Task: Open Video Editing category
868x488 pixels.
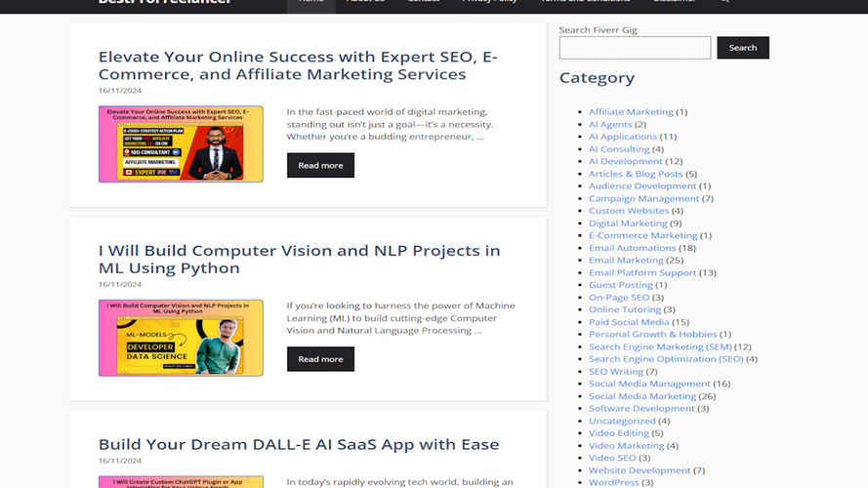Action: 618,432
